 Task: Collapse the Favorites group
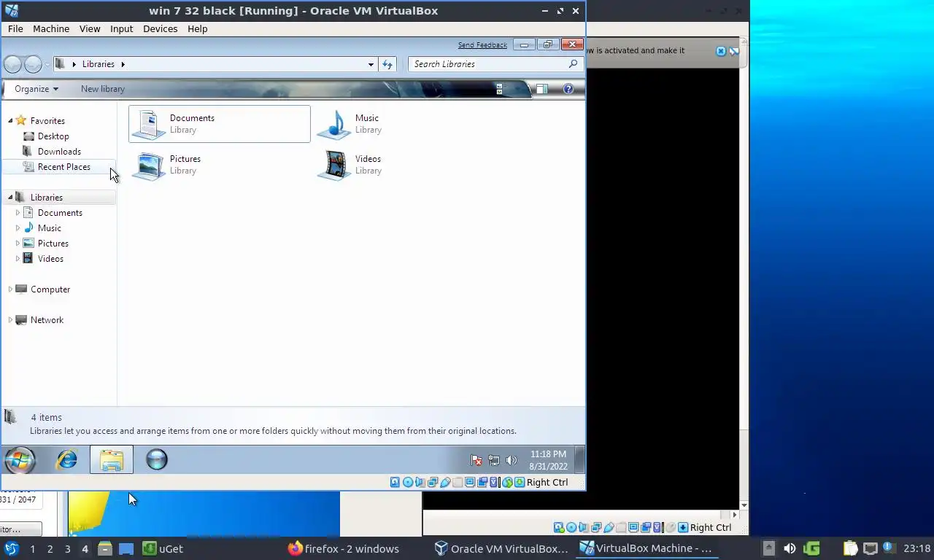coord(10,121)
